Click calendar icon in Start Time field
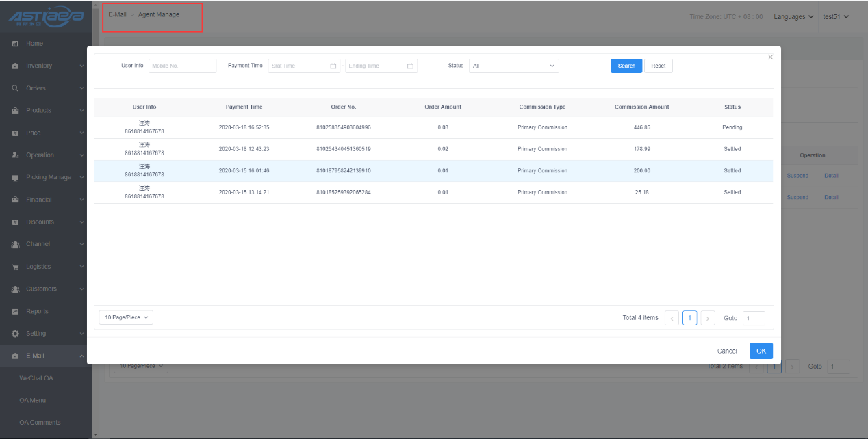 coord(333,66)
